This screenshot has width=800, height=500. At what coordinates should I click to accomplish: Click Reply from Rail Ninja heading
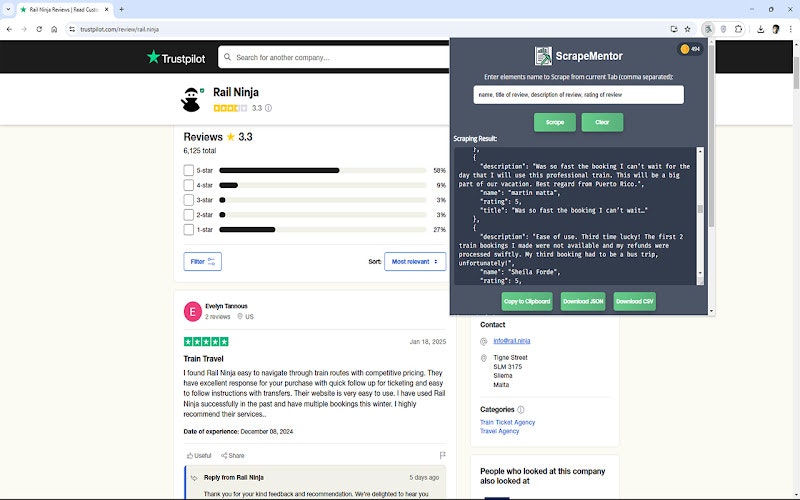[x=234, y=478]
